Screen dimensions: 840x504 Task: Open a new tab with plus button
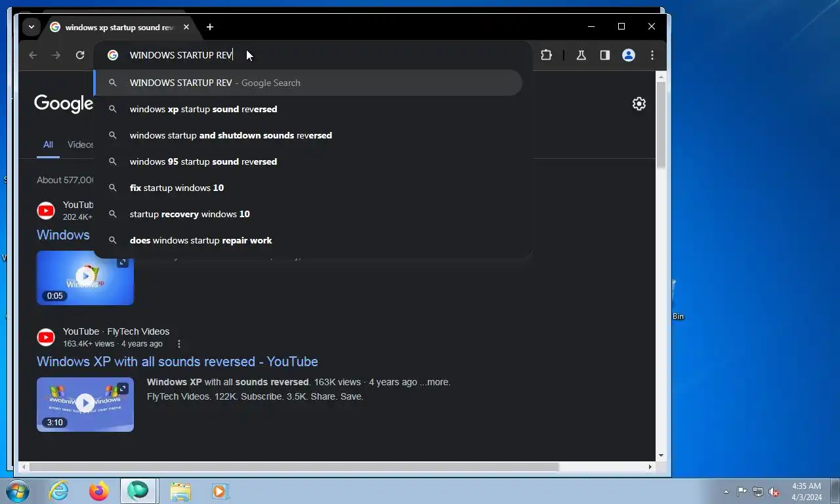point(210,27)
